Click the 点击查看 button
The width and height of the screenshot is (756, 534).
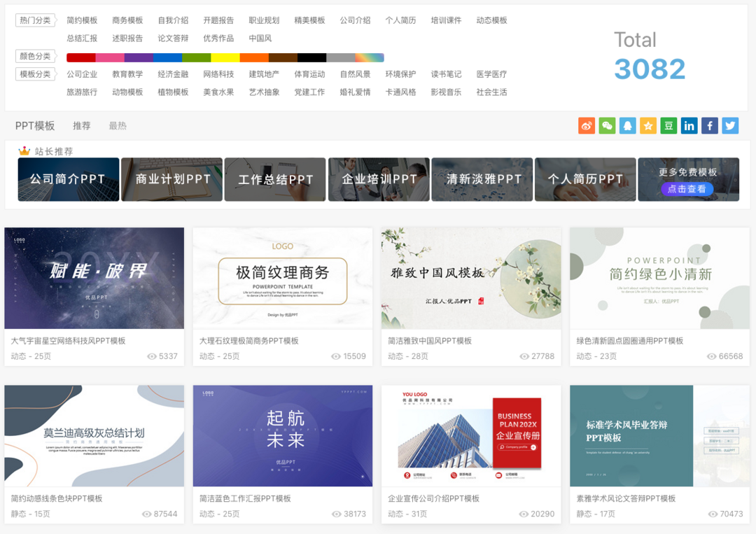[687, 189]
